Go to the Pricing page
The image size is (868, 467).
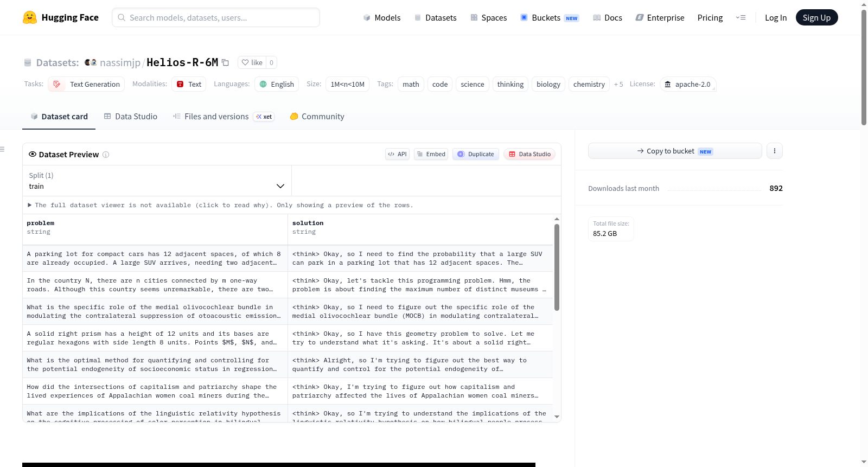(710, 17)
